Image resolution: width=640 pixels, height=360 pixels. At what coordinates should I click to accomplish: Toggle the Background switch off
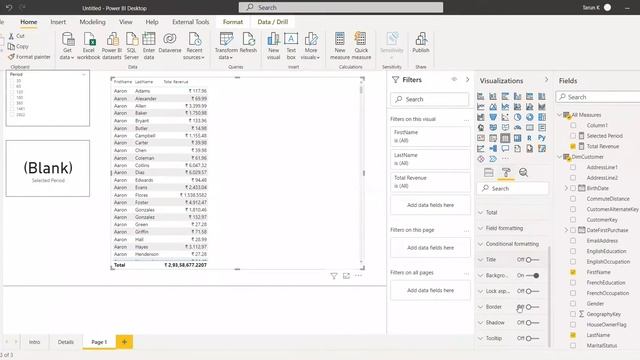click(533, 276)
